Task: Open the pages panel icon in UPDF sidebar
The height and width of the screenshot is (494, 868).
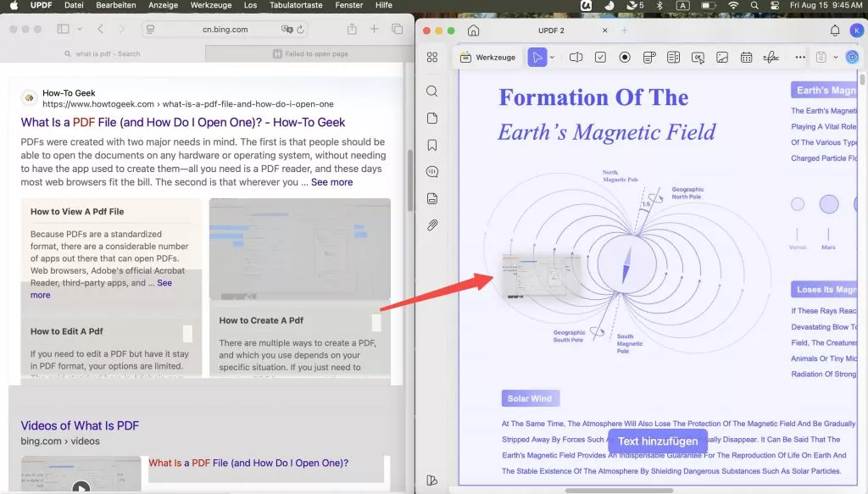Action: coord(432,119)
